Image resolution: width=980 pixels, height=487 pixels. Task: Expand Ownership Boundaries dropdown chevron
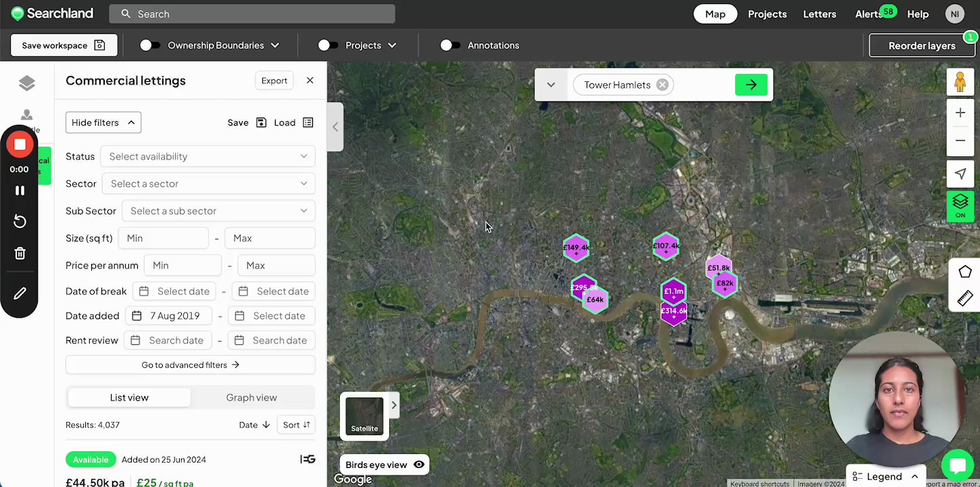(x=275, y=45)
